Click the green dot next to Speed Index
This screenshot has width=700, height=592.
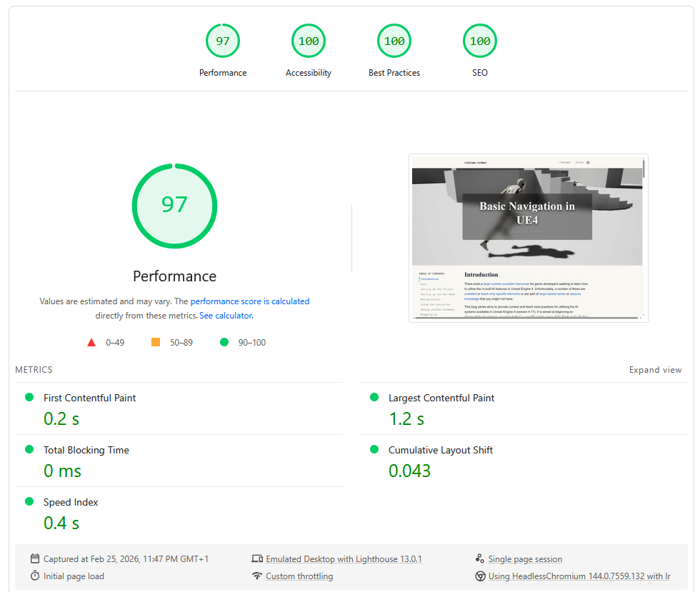(29, 503)
